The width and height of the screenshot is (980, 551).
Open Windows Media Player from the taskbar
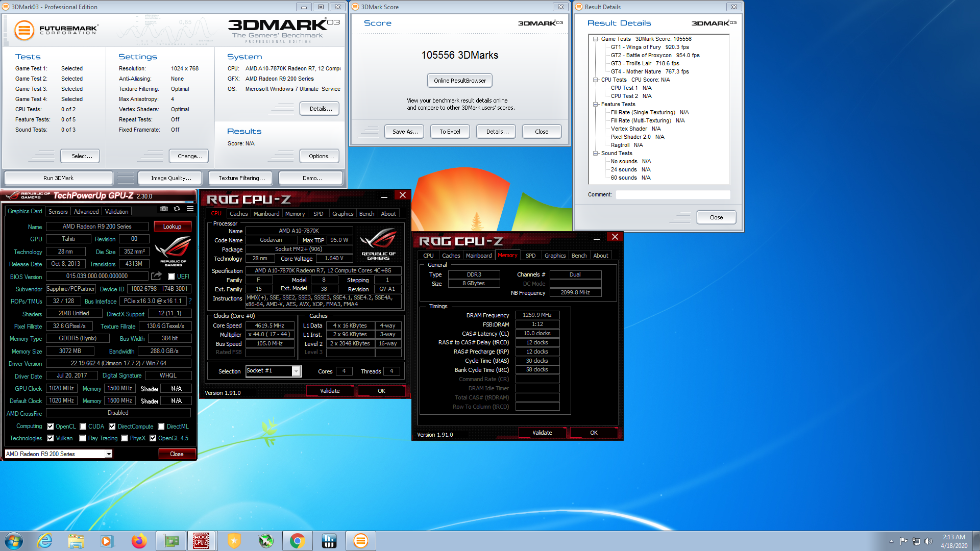click(x=106, y=541)
